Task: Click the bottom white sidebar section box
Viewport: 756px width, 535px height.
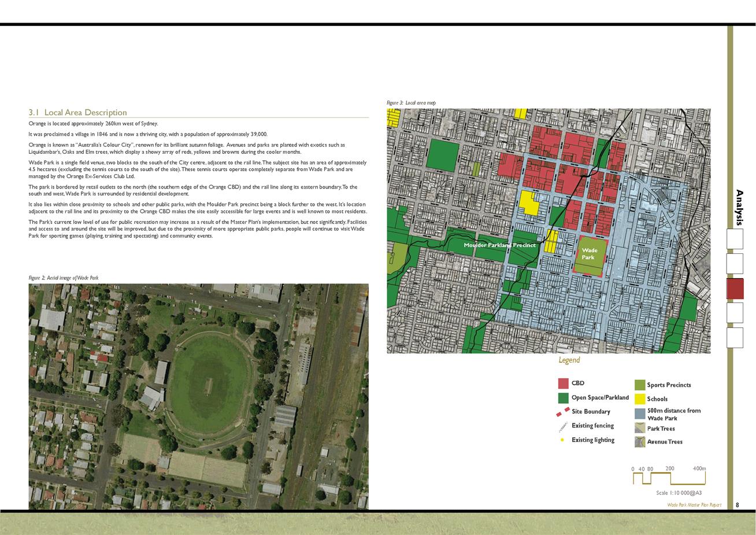Action: [x=735, y=338]
